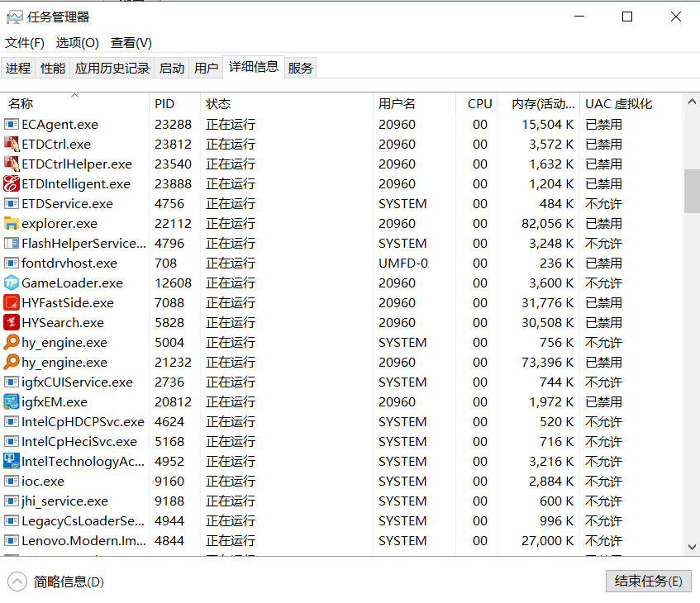Click the ETDIntelligent.exe red icon
Screen dimensions: 700x603
point(12,183)
